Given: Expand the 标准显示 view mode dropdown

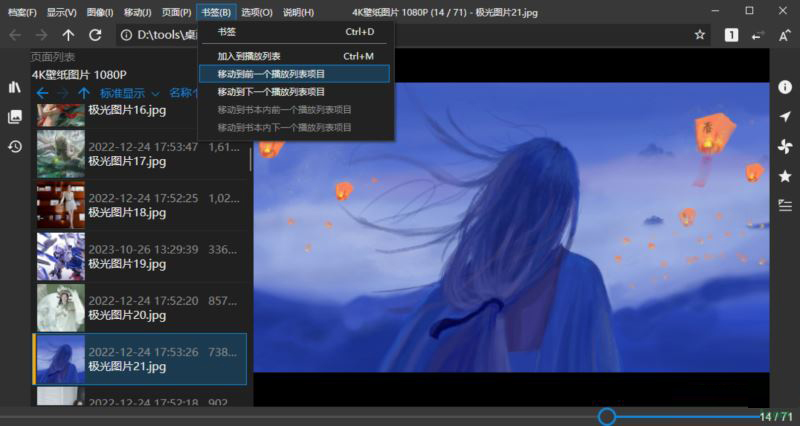Looking at the screenshot, I should pos(130,93).
